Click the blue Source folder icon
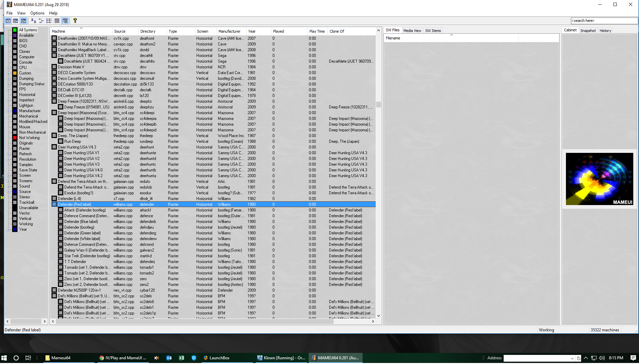Image resolution: width=639 pixels, height=364 pixels. pyautogui.click(x=15, y=192)
